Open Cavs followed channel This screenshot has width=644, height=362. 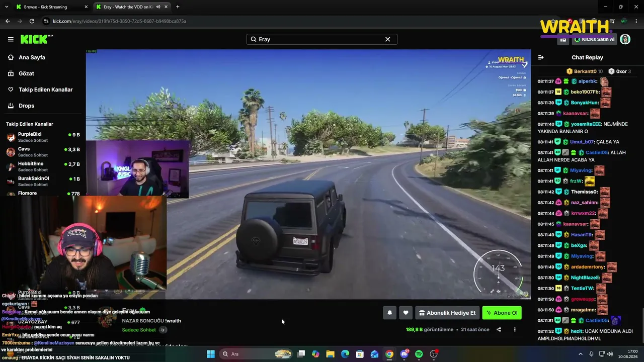click(x=43, y=152)
